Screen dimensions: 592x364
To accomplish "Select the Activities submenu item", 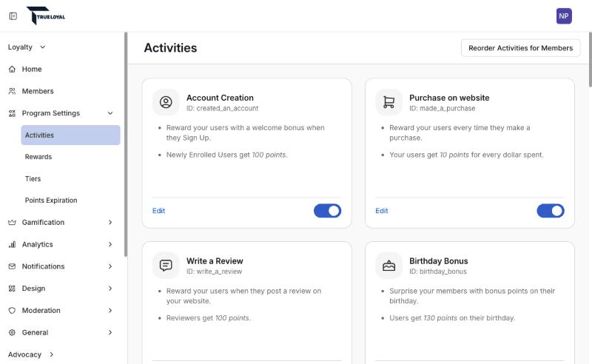I will tap(70, 135).
